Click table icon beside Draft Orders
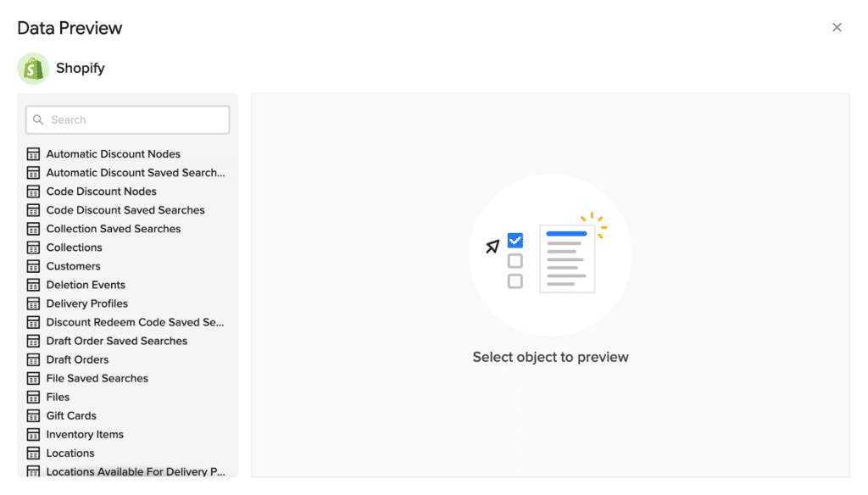The width and height of the screenshot is (868, 495). coord(33,359)
